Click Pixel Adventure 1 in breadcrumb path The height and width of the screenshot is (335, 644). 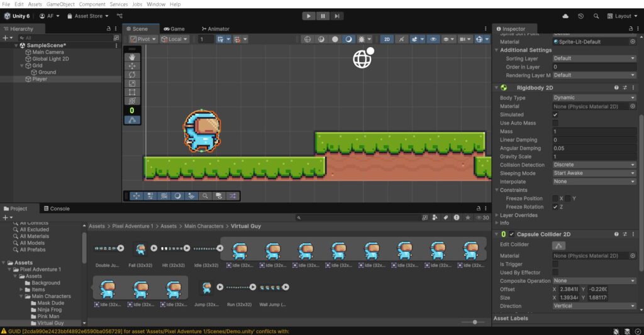[133, 226]
